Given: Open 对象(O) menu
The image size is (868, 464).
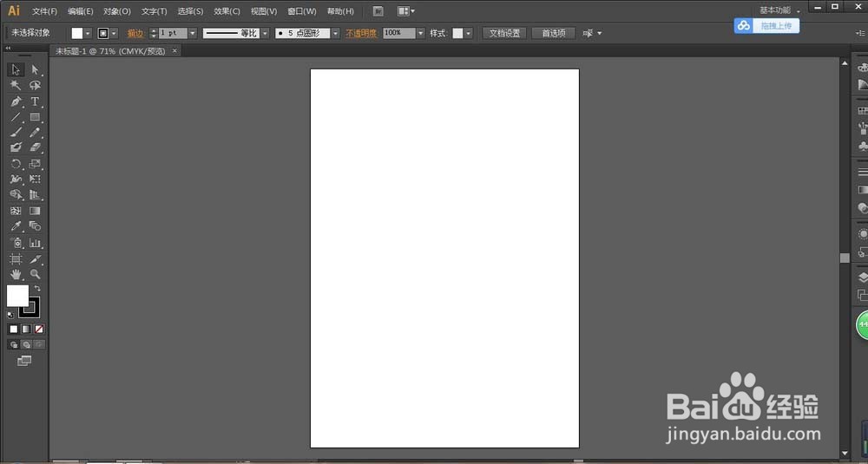Looking at the screenshot, I should (x=117, y=11).
